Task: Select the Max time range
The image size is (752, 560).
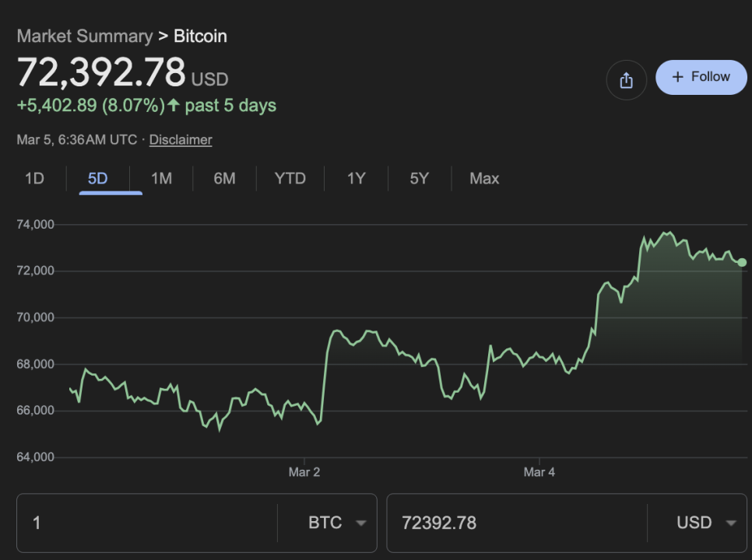Action: click(x=484, y=179)
